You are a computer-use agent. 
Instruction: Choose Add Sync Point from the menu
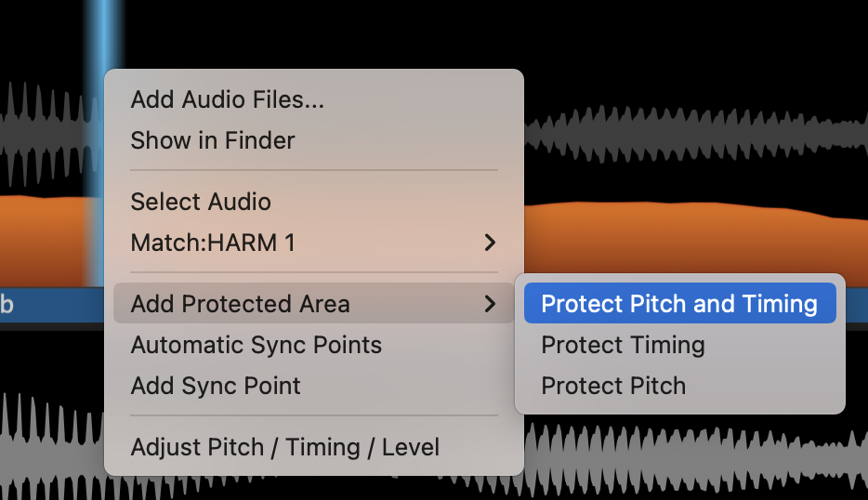(x=216, y=386)
